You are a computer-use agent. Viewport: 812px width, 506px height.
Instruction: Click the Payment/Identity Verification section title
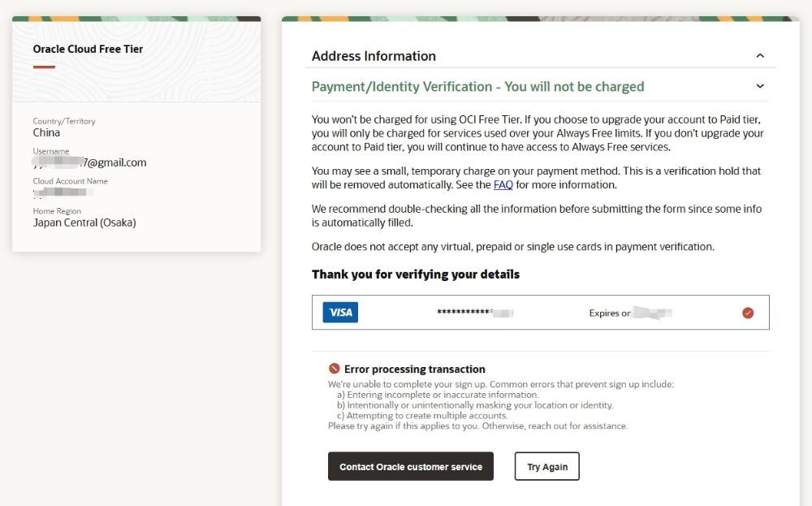477,87
